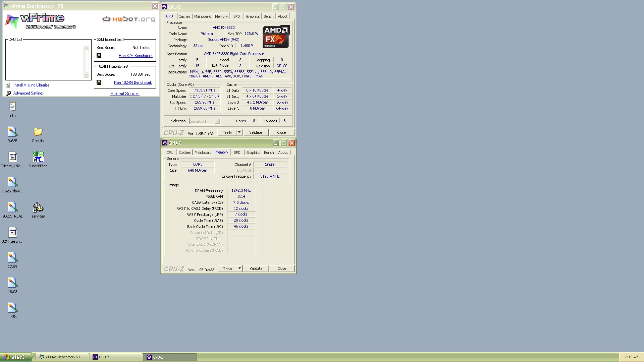The height and width of the screenshot is (362, 644).
Task: Open Advanced Settings link
Action: coord(29,94)
